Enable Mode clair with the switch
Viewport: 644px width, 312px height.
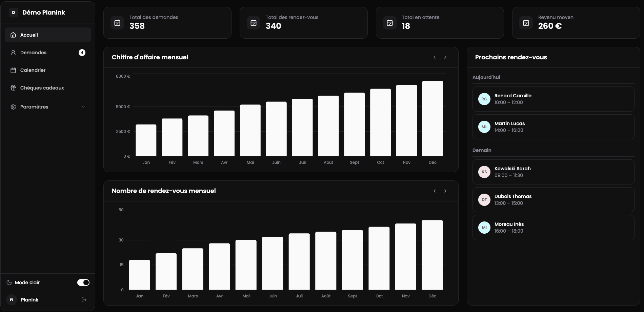[83, 282]
